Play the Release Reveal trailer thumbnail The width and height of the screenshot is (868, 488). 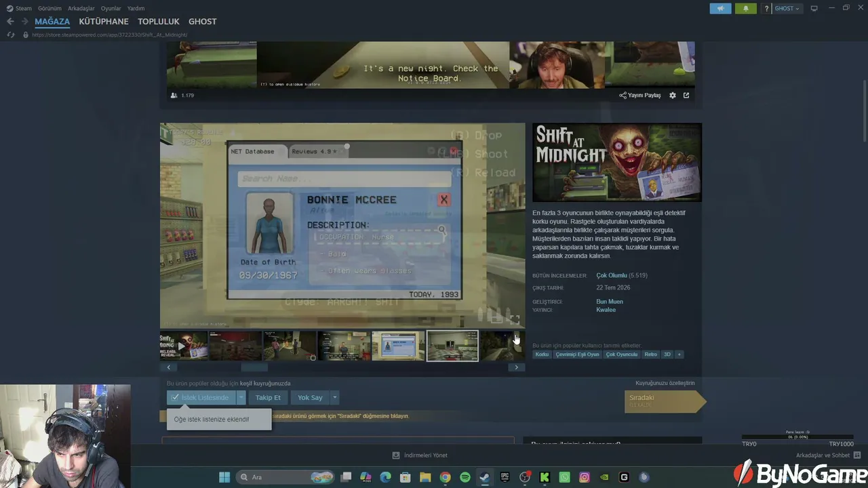point(184,346)
